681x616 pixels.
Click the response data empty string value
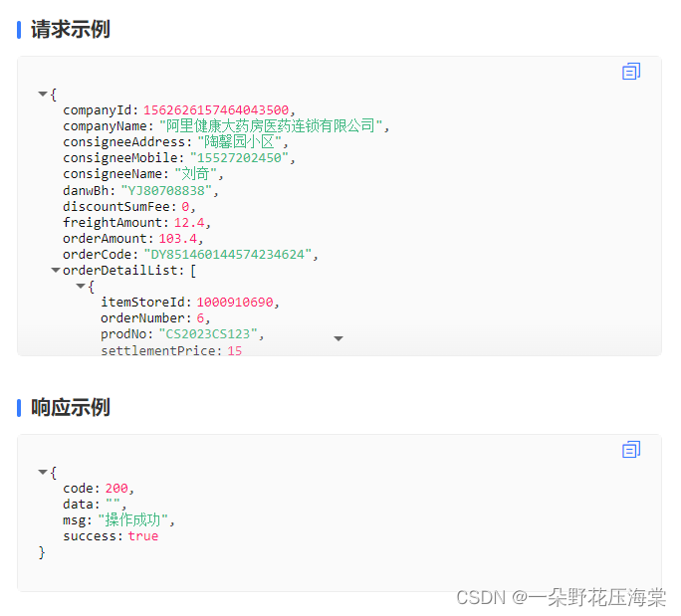[113, 504]
